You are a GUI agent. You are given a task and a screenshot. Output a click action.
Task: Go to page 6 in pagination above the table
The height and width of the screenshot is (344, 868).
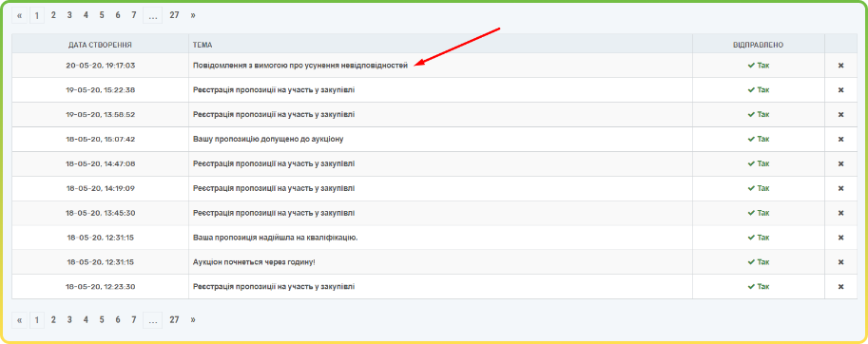117,15
